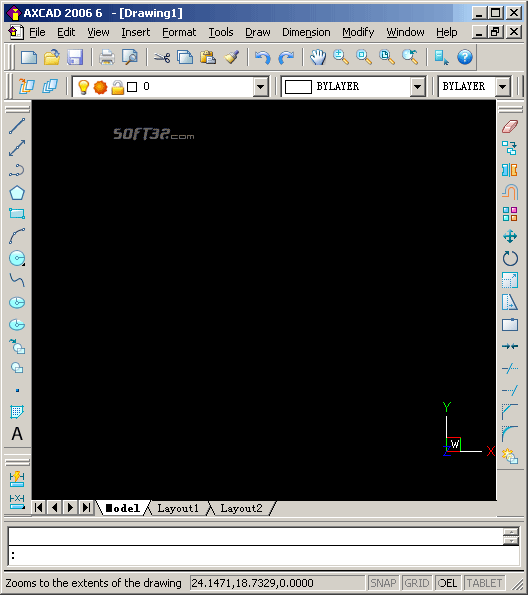Click the Paste clipboard icon

pos(208,57)
